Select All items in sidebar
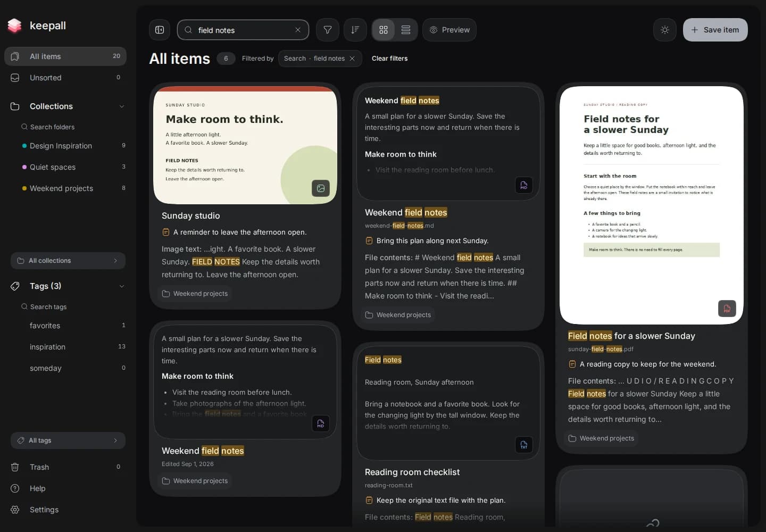 [65, 56]
